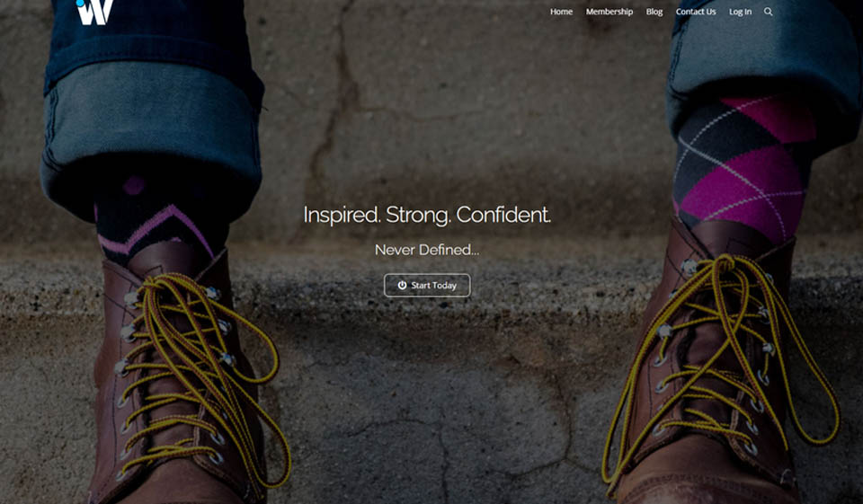The height and width of the screenshot is (504, 863).
Task: Open the Contact Us page
Action: [696, 12]
